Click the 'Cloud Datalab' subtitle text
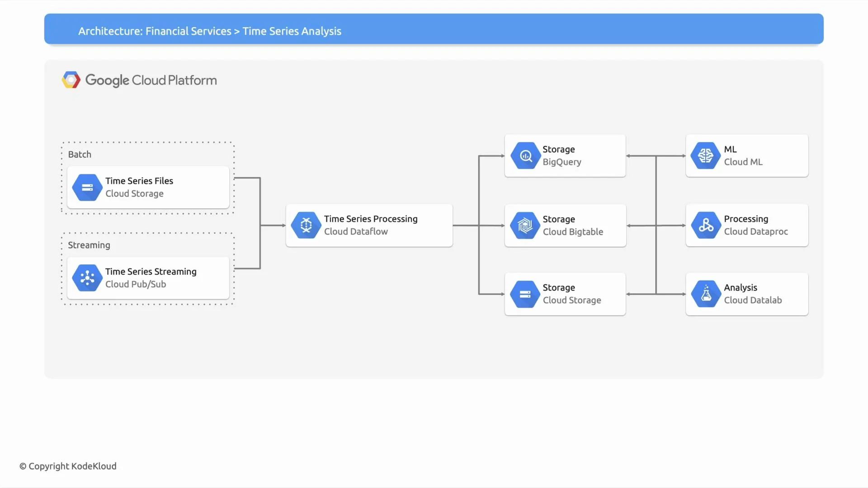 click(753, 300)
